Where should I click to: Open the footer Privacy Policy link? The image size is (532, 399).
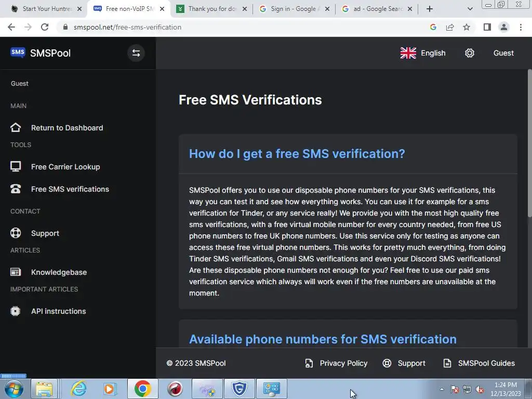(x=344, y=363)
